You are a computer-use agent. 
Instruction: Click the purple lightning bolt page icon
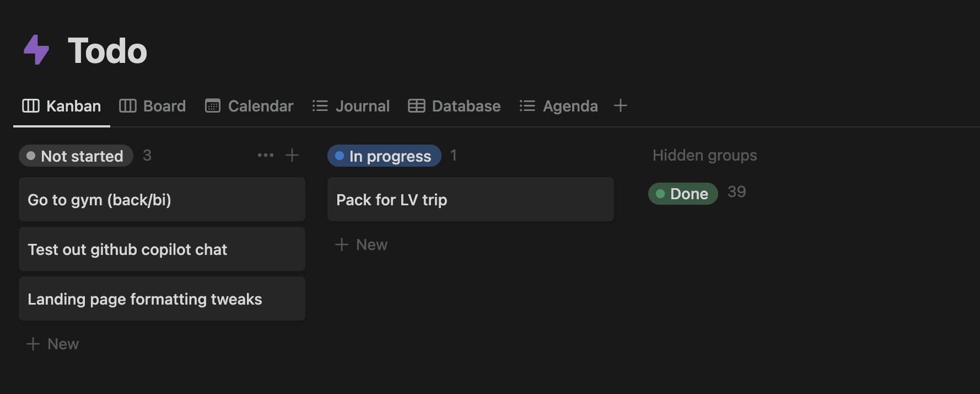(36, 50)
